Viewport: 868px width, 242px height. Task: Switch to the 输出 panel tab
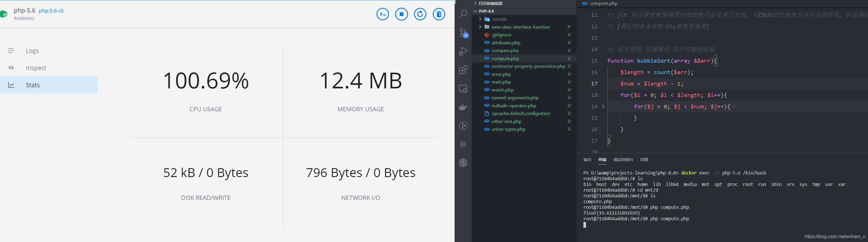point(587,160)
